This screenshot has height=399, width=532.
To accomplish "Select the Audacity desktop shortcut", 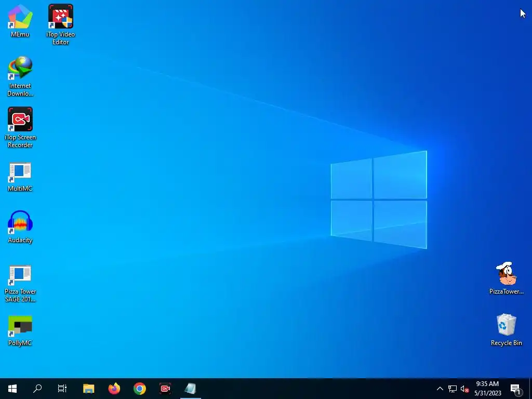I will coord(20,227).
